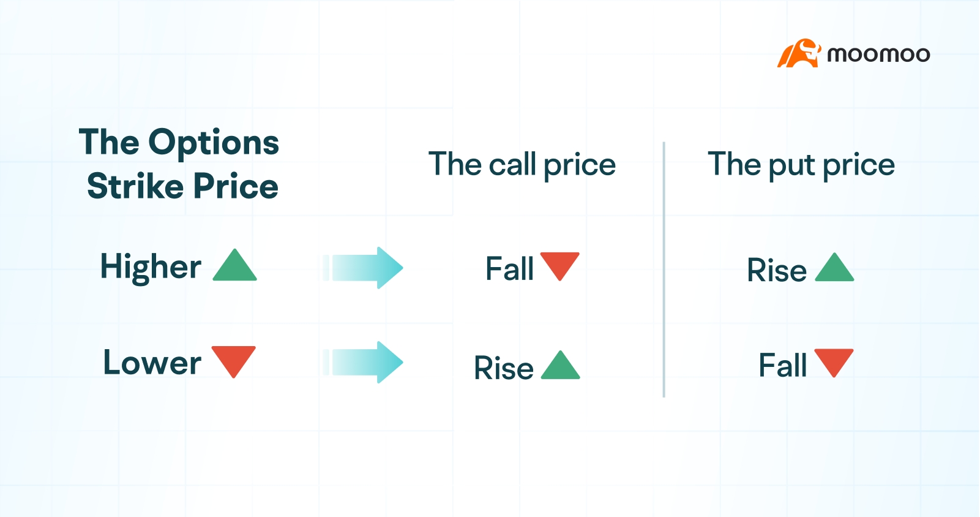Click the teal arrow in the Higher row
Image resolution: width=980 pixels, height=517 pixels.
363,268
